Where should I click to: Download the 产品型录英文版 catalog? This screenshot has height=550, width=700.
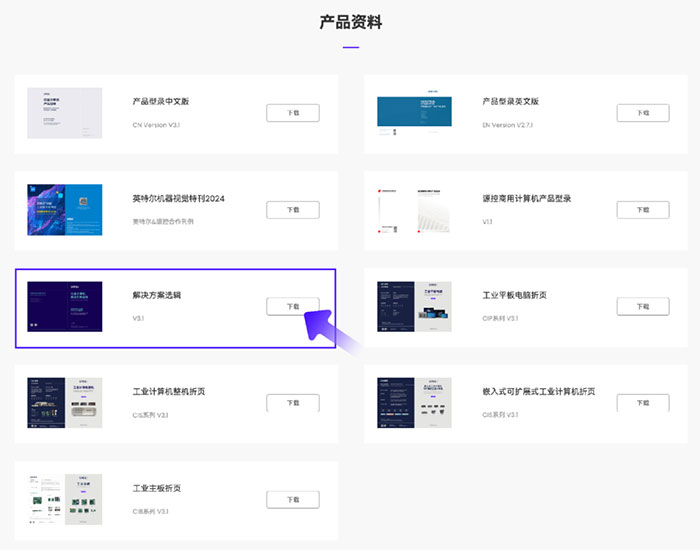pos(643,113)
